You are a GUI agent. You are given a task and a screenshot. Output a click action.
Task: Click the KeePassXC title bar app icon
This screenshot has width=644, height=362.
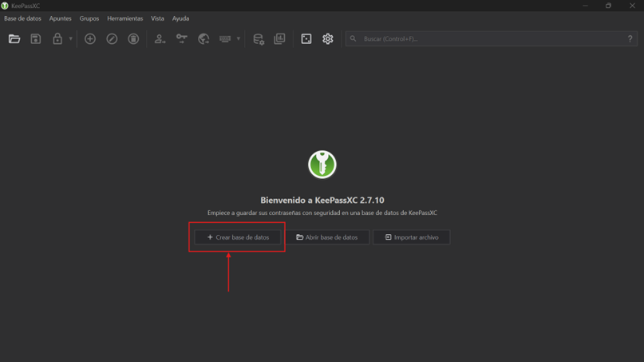tap(5, 6)
